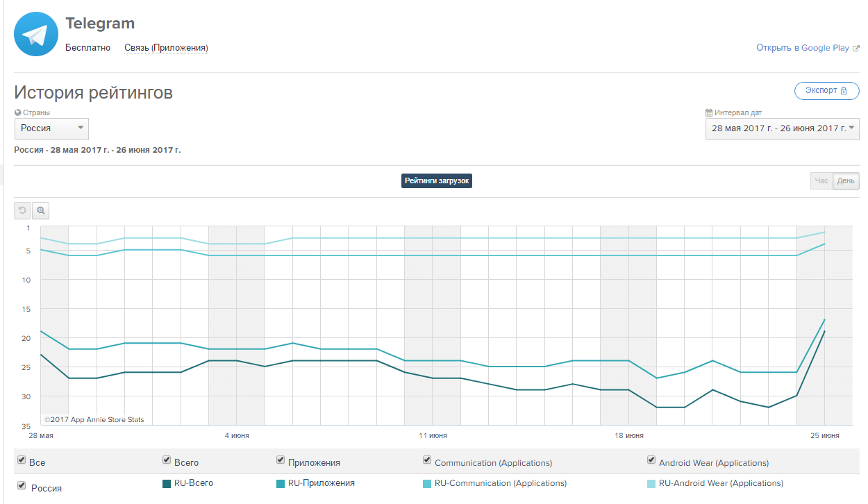
Task: Open Telegram in Google Play link
Action: (802, 48)
